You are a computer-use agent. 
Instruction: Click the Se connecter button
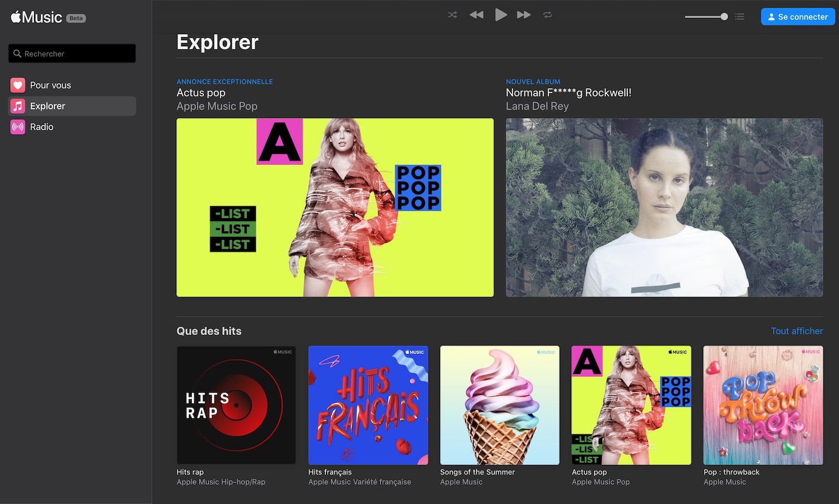tap(798, 17)
